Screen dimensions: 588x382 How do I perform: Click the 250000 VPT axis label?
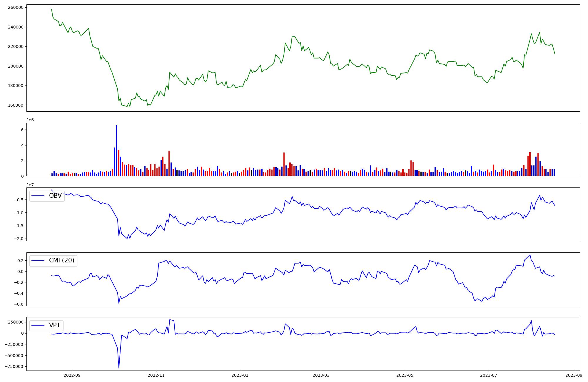[16, 322]
